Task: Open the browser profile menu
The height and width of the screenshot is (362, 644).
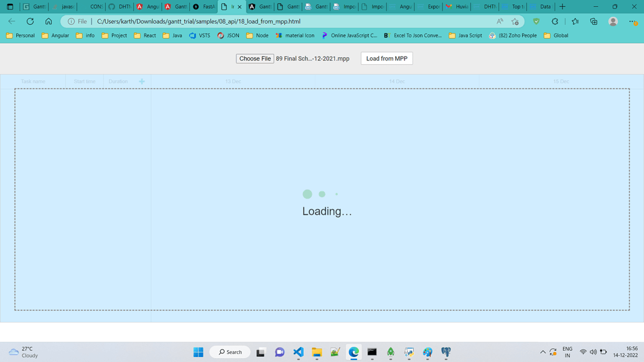Action: [x=614, y=21]
